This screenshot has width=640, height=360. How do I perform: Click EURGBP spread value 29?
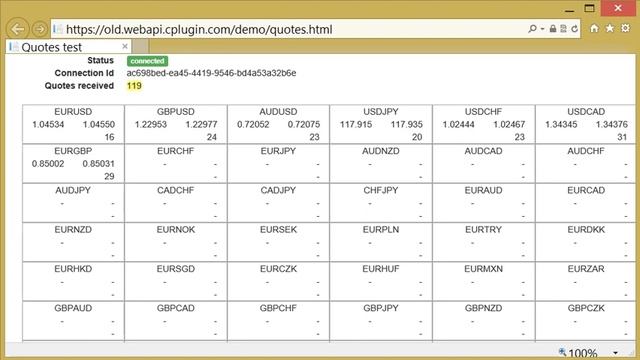(109, 176)
